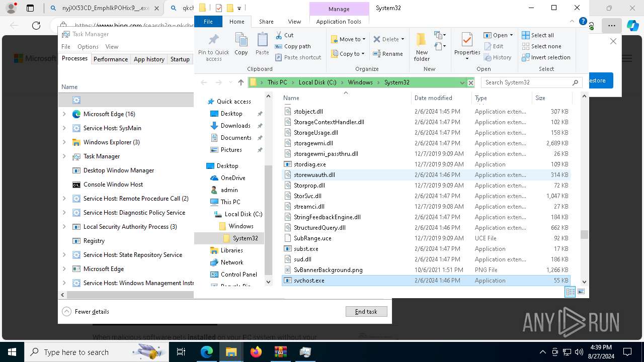Select Network in the navigation pane

(x=231, y=262)
